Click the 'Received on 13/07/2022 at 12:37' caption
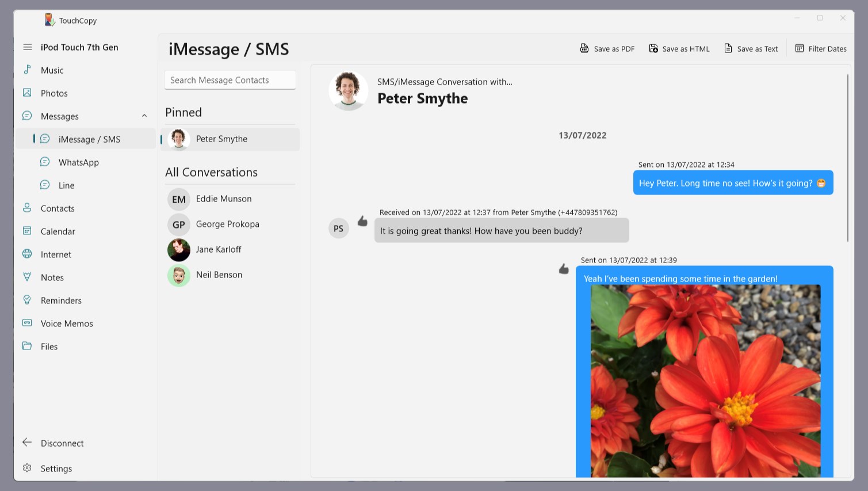The width and height of the screenshot is (868, 491). point(498,212)
